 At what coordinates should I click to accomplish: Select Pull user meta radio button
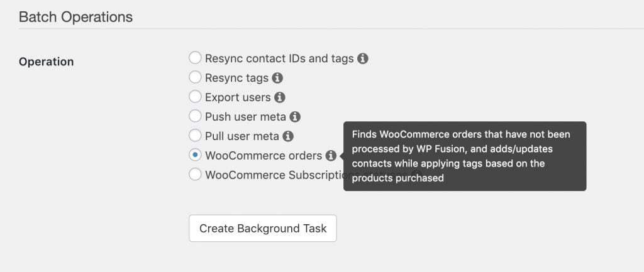(195, 136)
